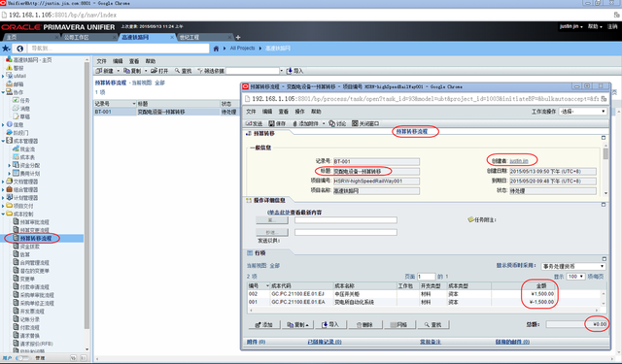Select the BT-001 record row

[x=166, y=112]
